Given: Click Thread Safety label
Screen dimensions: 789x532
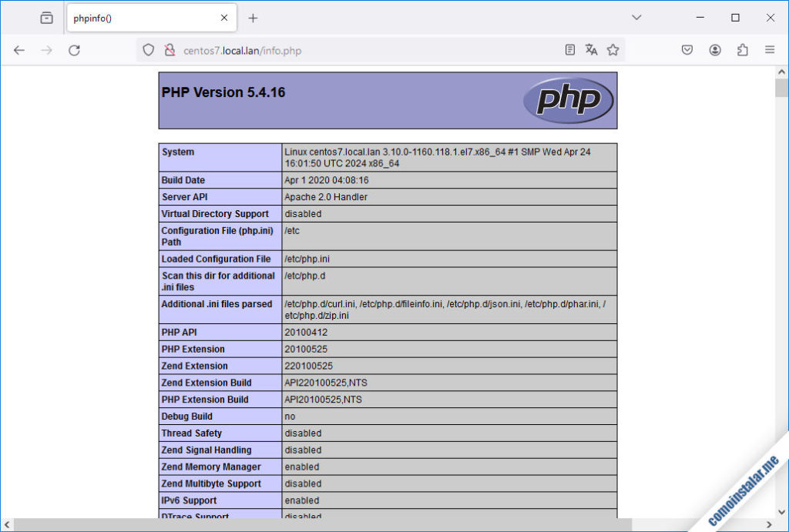Looking at the screenshot, I should pyautogui.click(x=191, y=433).
